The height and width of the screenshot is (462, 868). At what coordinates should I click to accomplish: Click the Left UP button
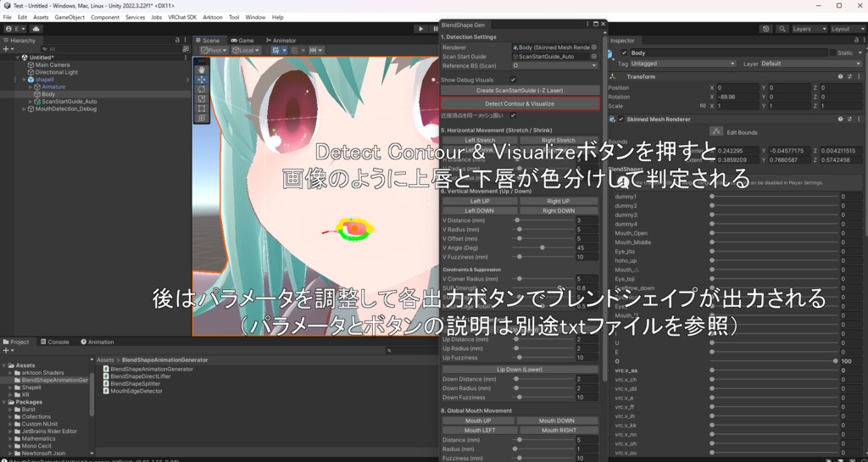[x=480, y=202]
